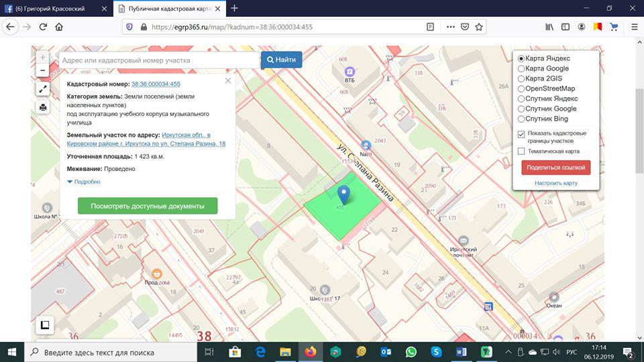Click the Прод shop marker on map
The width and height of the screenshot is (644, 362).
[156, 274]
